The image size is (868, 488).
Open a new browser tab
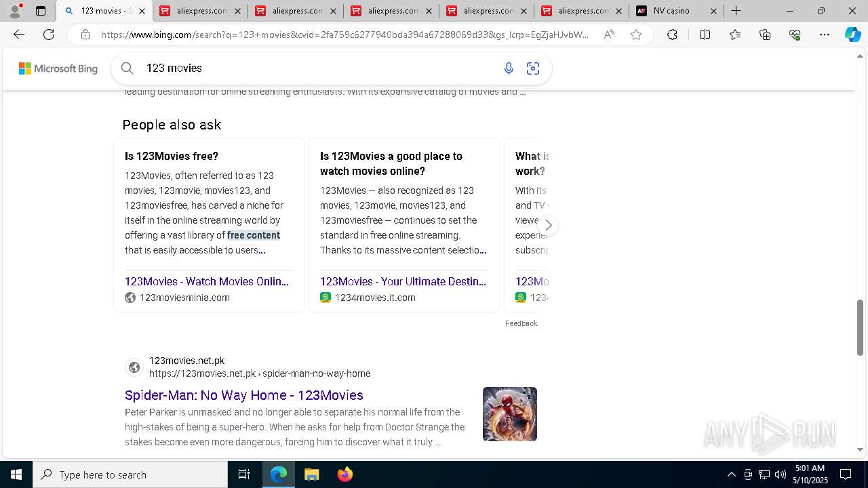point(736,11)
